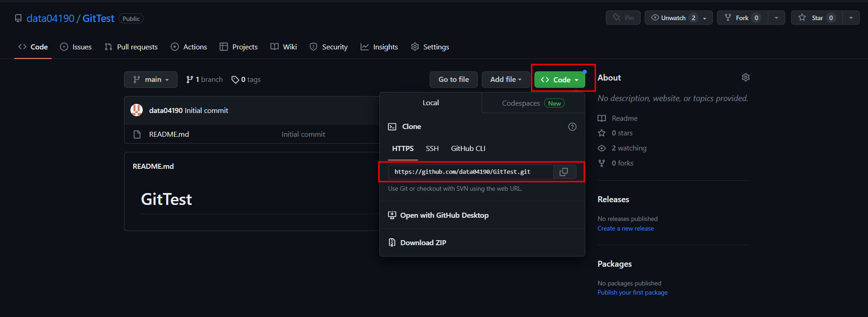The width and height of the screenshot is (868, 317).
Task: Open the Actions tab
Action: point(189,47)
